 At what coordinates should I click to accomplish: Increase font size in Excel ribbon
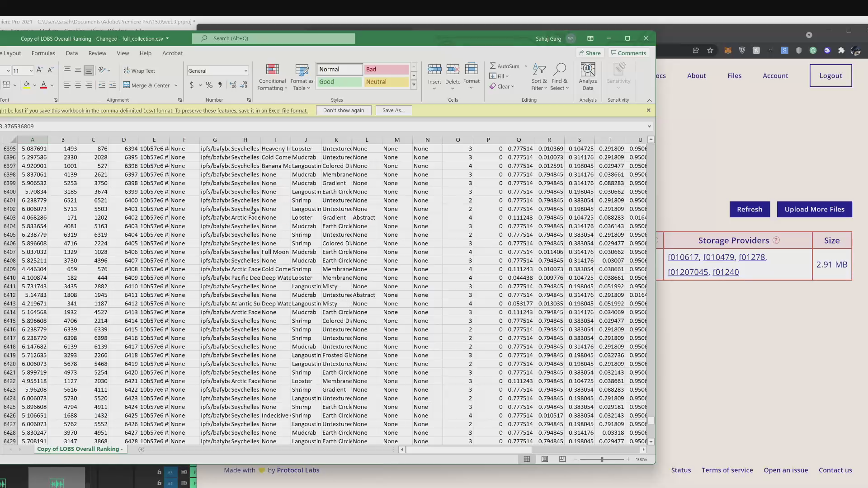pos(39,70)
